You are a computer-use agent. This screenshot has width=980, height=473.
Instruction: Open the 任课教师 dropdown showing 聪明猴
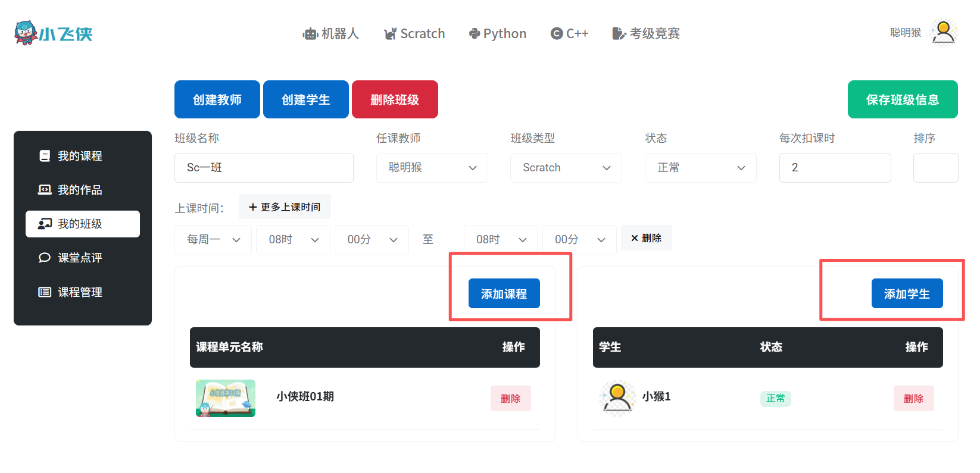(432, 168)
